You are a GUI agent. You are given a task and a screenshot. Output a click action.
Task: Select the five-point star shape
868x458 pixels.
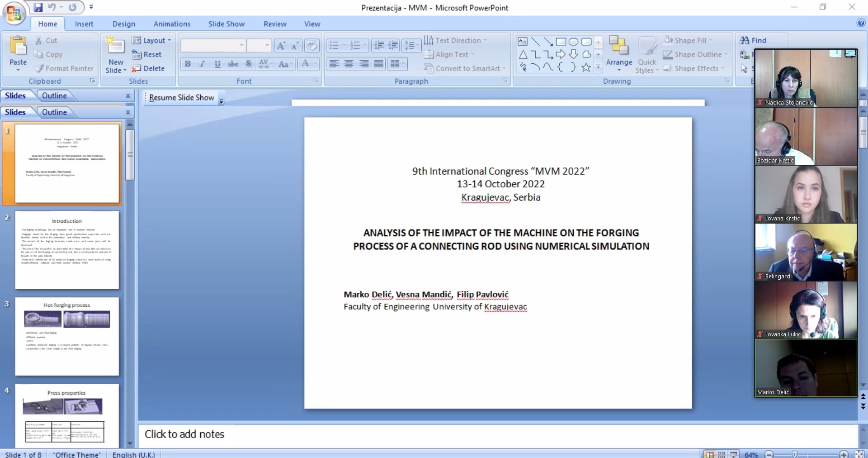[586, 67]
